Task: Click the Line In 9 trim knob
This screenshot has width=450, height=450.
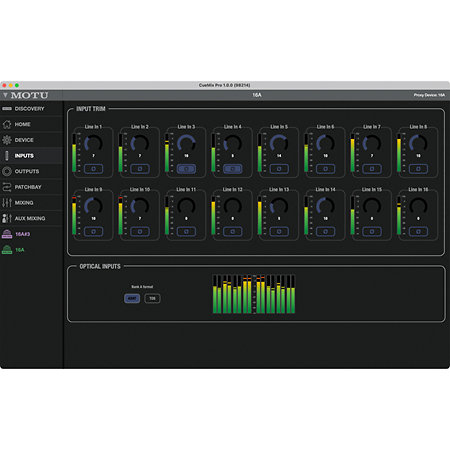Action: tap(93, 206)
